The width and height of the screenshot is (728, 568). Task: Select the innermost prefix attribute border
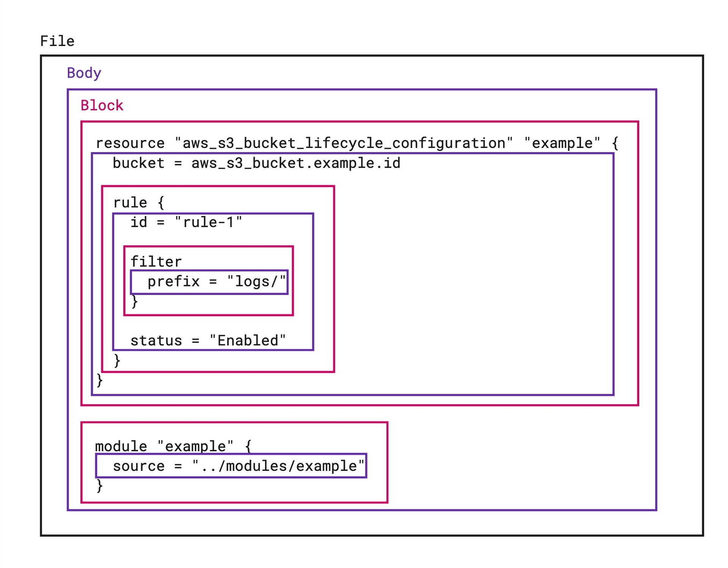pos(210,271)
